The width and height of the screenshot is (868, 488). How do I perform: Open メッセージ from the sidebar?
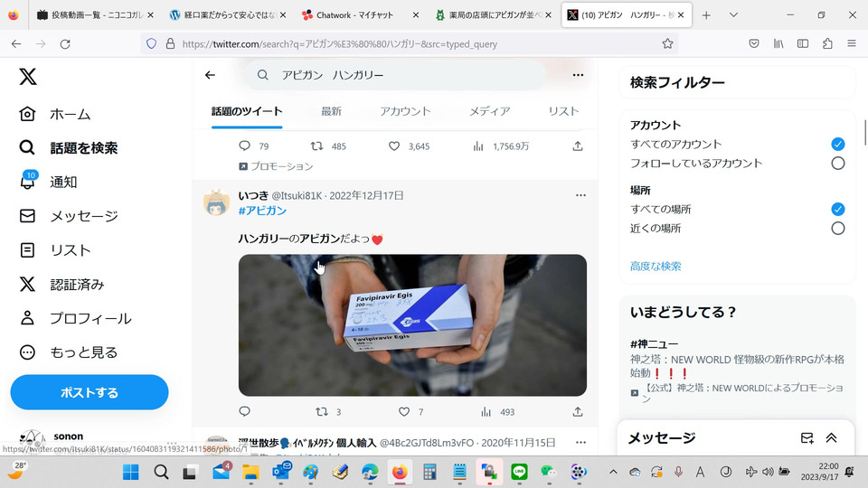(69, 216)
